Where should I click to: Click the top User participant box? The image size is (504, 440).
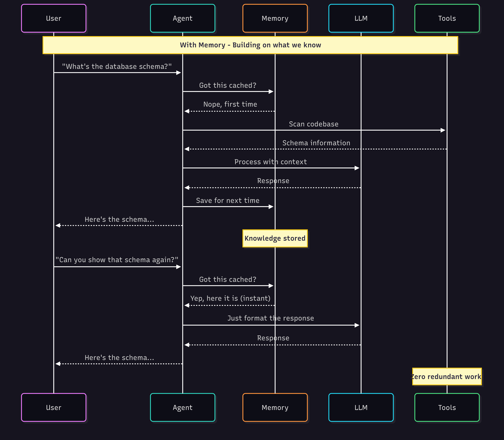tap(54, 18)
